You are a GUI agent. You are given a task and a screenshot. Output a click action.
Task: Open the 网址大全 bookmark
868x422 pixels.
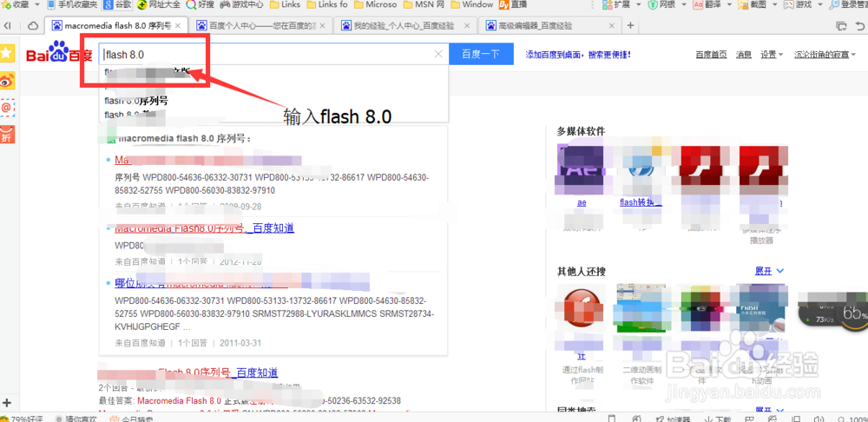(x=158, y=4)
